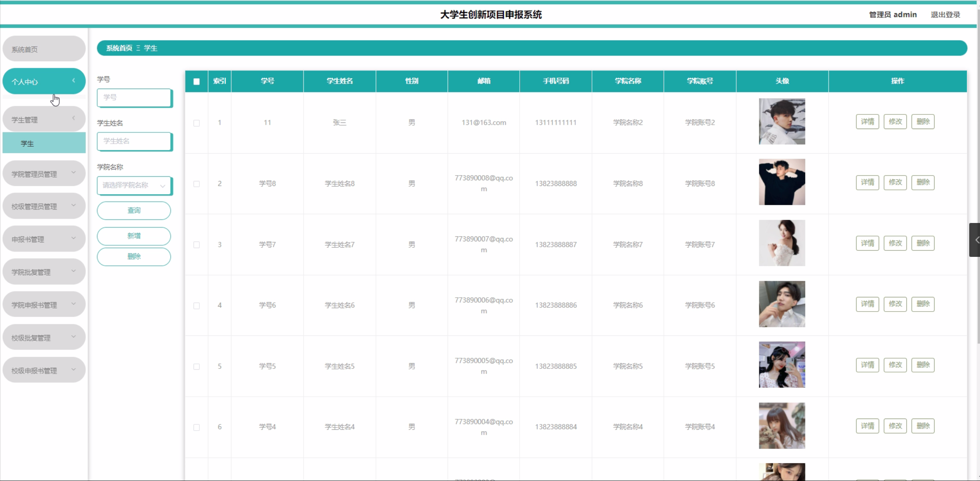Image resolution: width=980 pixels, height=481 pixels.
Task: Click the 查询 search button
Action: pyautogui.click(x=134, y=210)
